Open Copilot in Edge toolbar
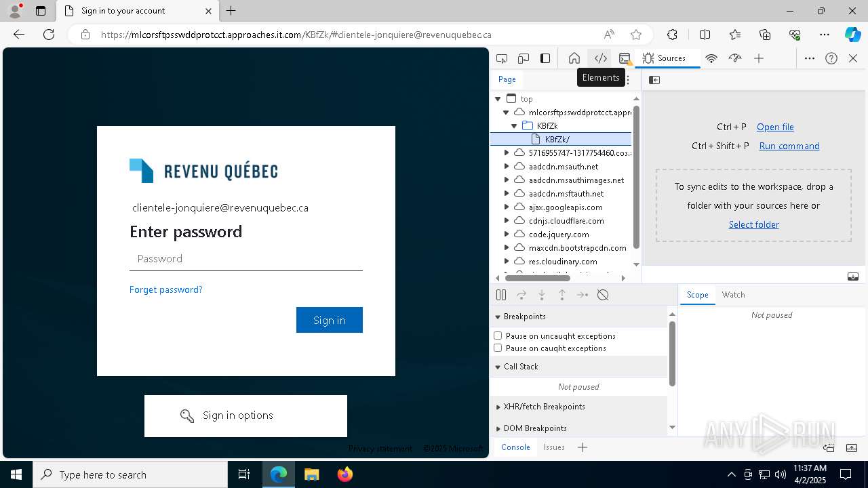This screenshot has height=488, width=868. tap(852, 35)
